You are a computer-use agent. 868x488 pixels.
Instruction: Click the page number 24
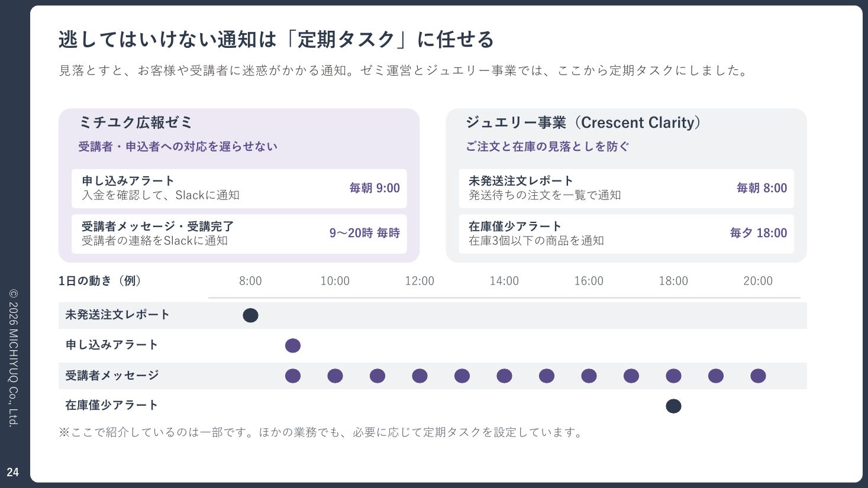coord(12,472)
